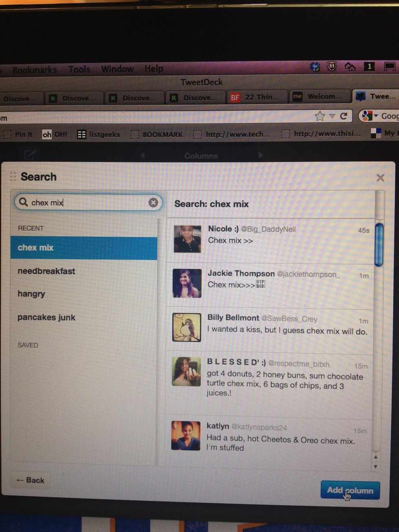This screenshot has height=532, width=399.
Task: Open Nicole :) profile picture
Action: click(x=187, y=239)
